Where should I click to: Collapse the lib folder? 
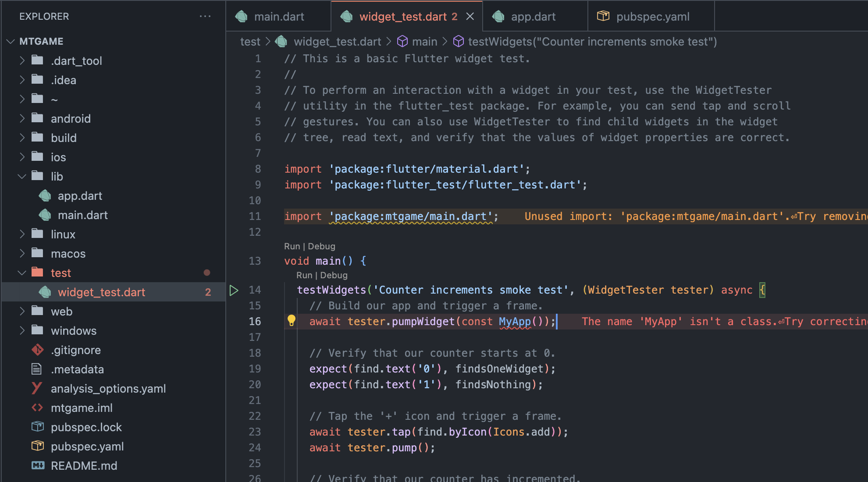(22, 177)
